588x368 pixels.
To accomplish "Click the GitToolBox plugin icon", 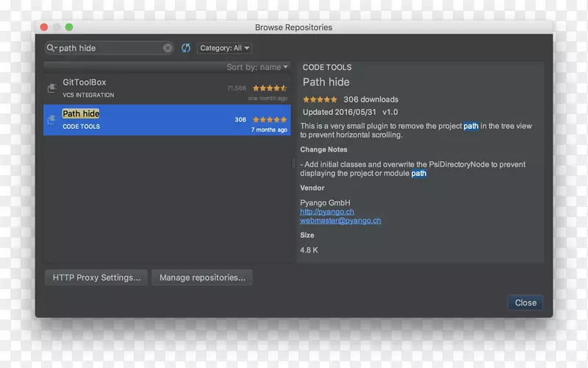I will pos(52,88).
